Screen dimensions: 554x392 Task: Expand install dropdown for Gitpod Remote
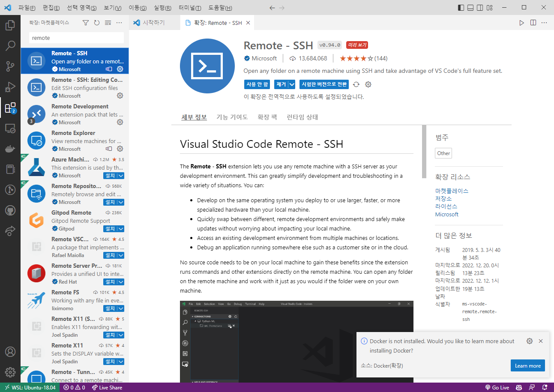pos(121,229)
